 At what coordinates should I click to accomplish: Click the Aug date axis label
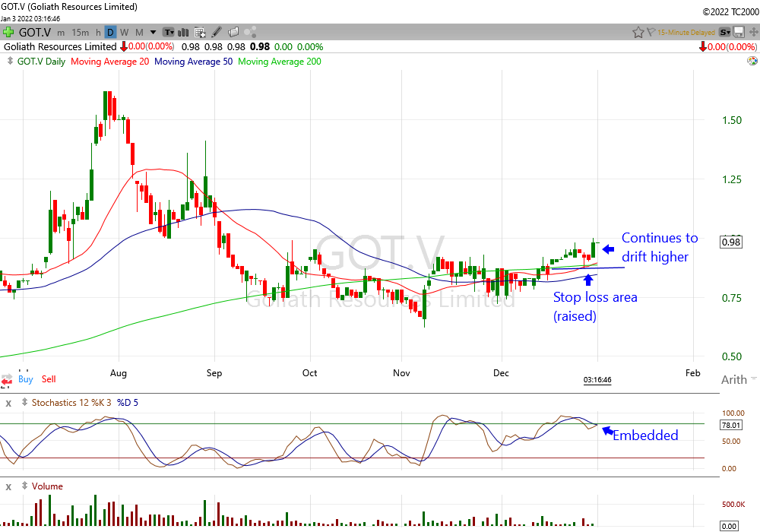119,373
